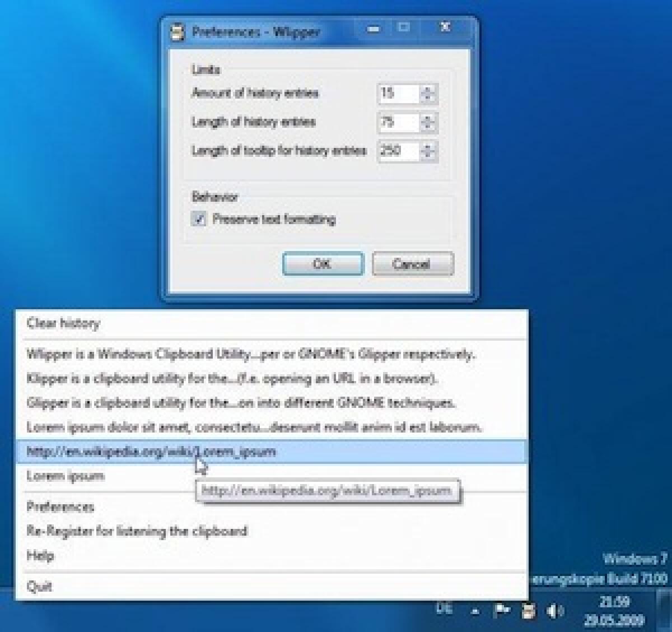Click the Wlipper icon in Preferences title bar
672x632 pixels.
point(178,32)
